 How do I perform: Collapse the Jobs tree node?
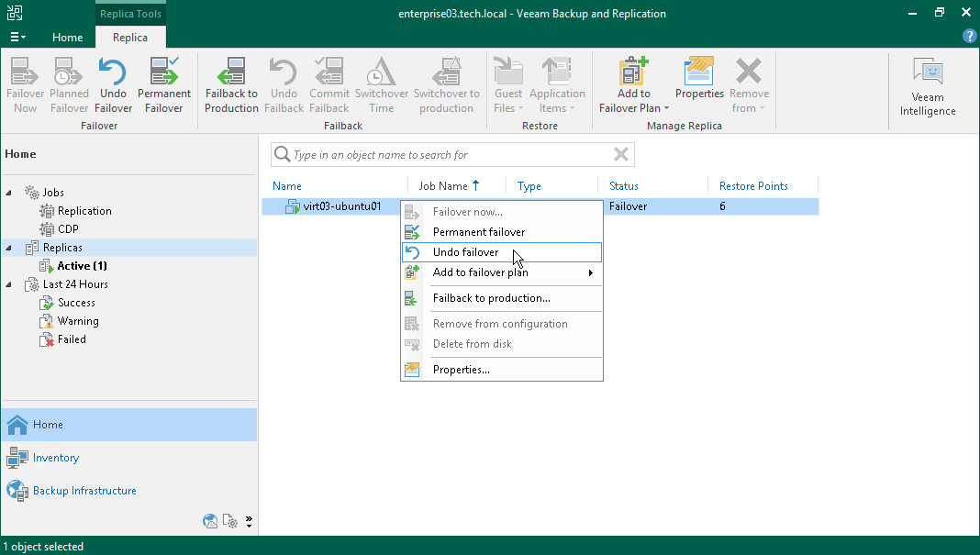point(7,192)
